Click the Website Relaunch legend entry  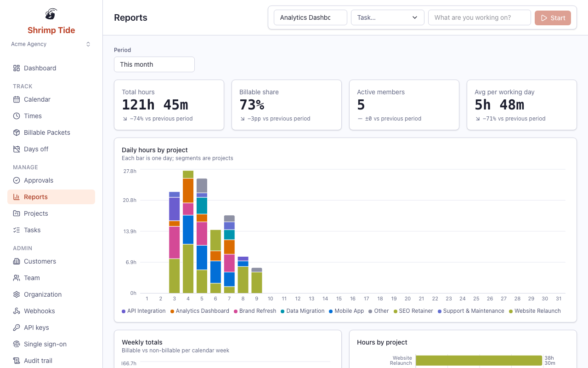535,311
